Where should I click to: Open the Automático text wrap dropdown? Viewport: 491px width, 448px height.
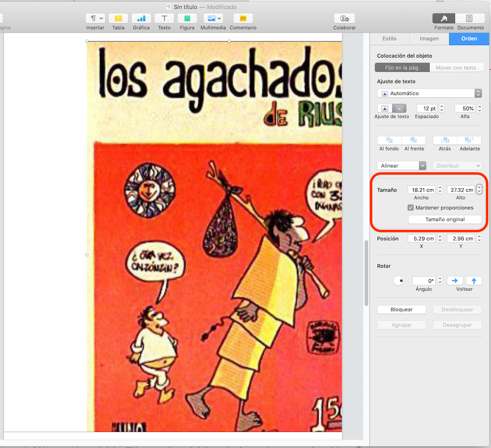point(429,93)
